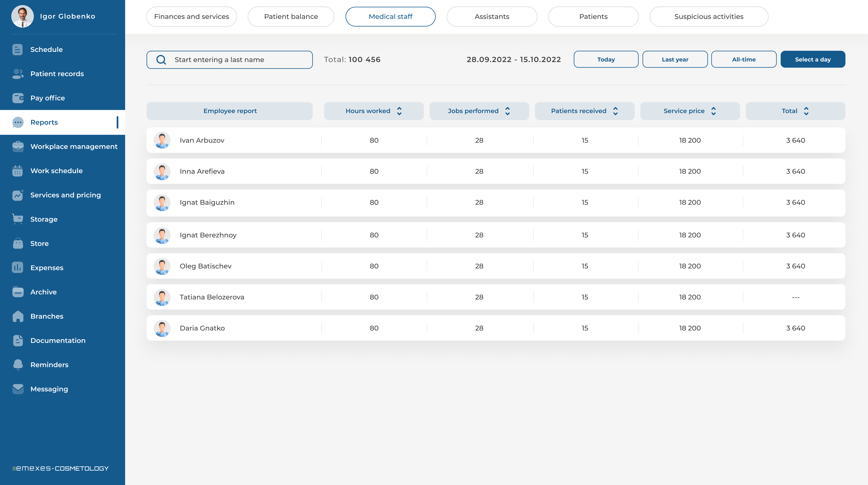This screenshot has height=485, width=868.
Task: Click the Storage cart icon
Action: point(17,219)
